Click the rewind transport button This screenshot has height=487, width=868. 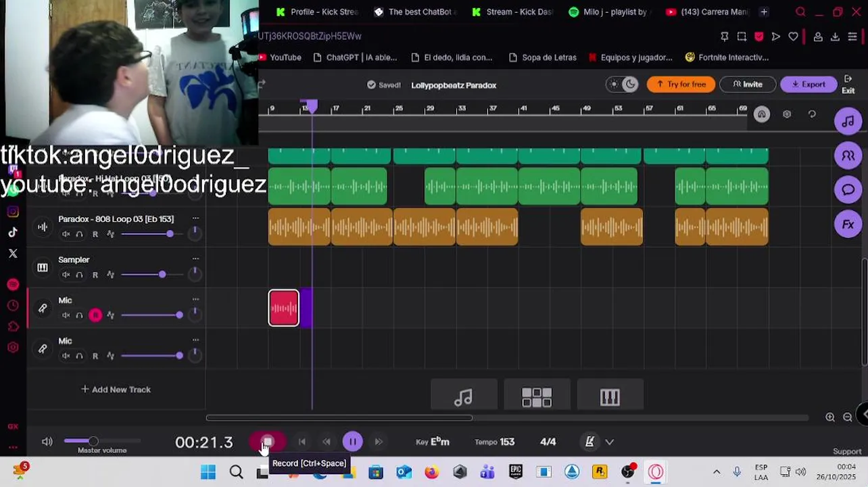[327, 442]
